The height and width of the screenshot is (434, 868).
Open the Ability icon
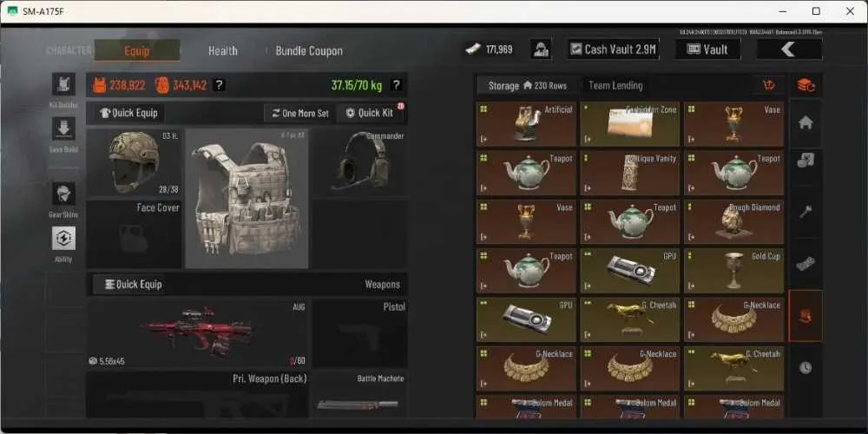(63, 238)
